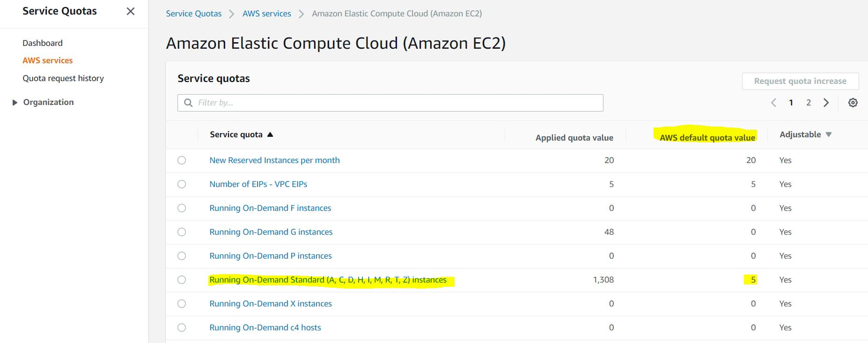
Task: Click Request quota increase button
Action: point(800,81)
